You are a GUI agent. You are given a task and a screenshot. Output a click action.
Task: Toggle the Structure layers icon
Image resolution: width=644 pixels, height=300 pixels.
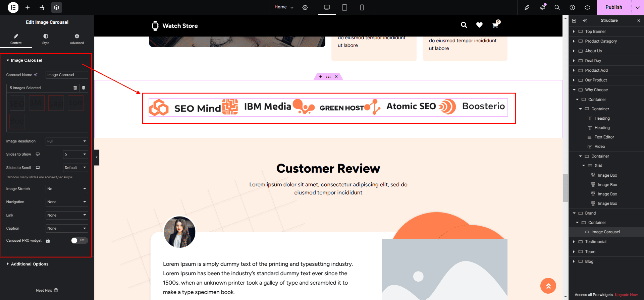56,7
